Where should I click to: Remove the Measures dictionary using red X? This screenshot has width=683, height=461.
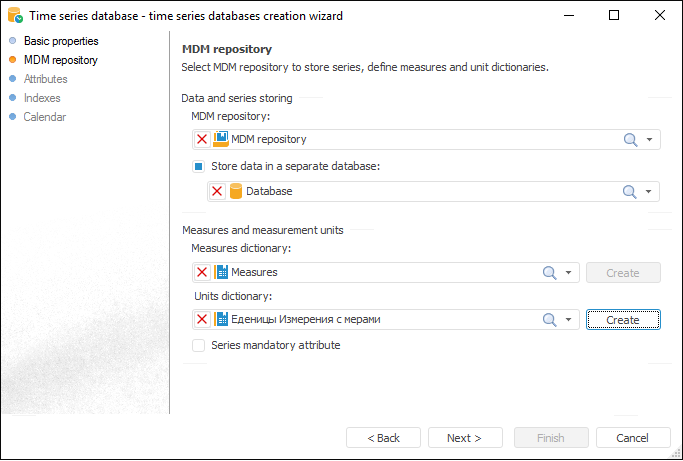point(202,272)
